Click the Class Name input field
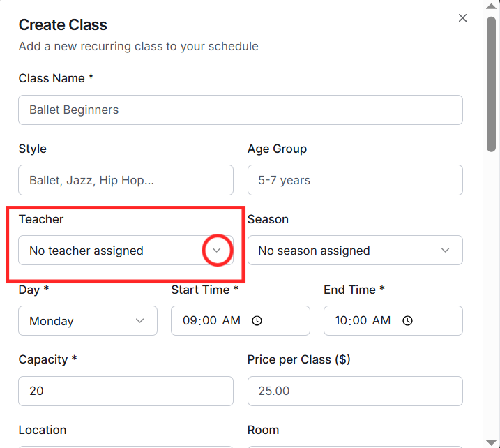Screen dimensions: 500x448 (240, 110)
